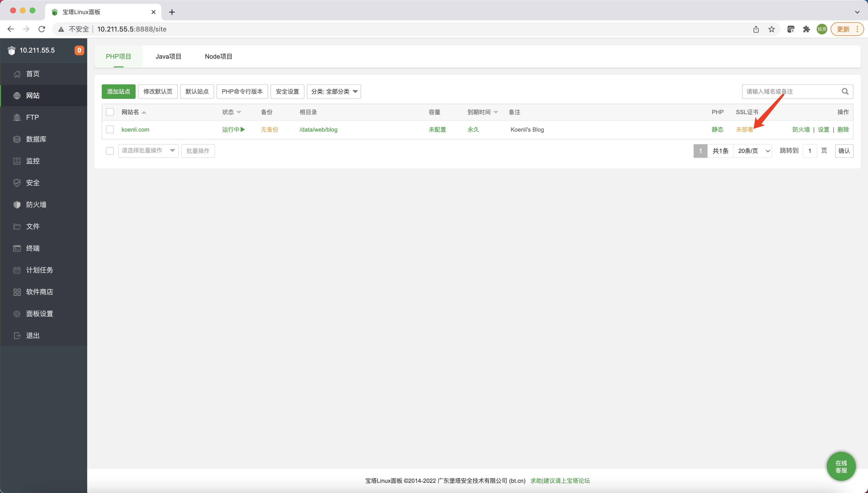This screenshot has height=493, width=868.
Task: Click the 退出 logout icon
Action: point(17,336)
